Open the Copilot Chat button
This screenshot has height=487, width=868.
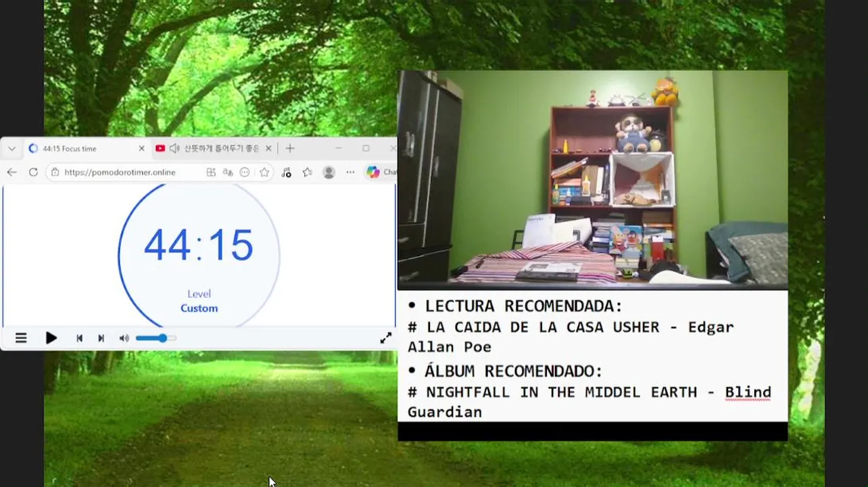coord(381,172)
